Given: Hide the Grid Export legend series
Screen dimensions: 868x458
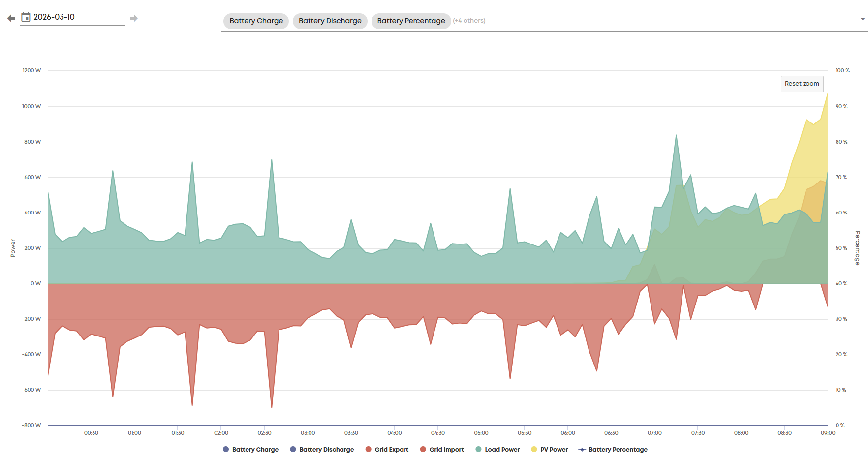Looking at the screenshot, I should coord(391,449).
